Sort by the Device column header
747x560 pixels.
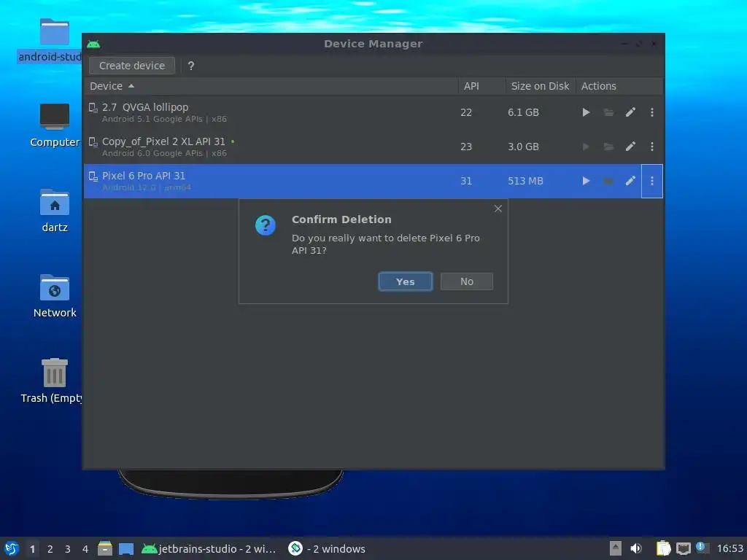click(x=271, y=86)
